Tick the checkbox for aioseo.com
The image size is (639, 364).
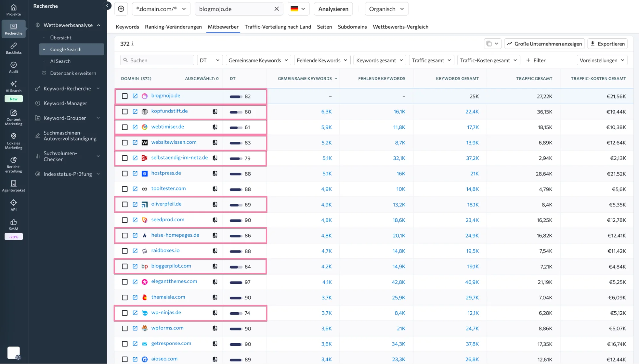point(125,359)
